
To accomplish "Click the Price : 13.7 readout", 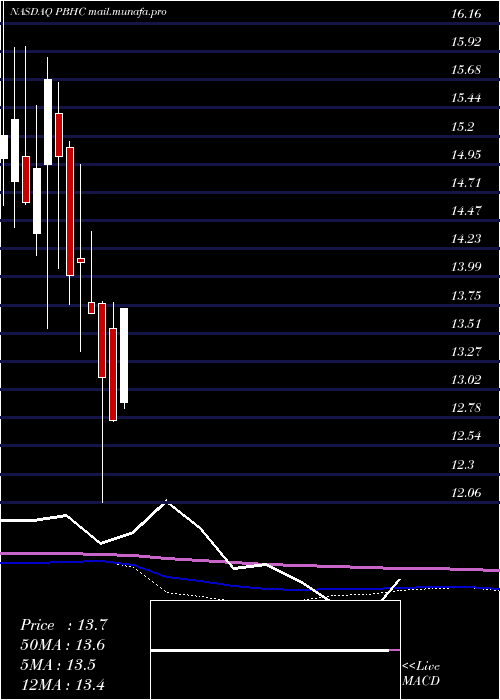I will click(x=64, y=625).
